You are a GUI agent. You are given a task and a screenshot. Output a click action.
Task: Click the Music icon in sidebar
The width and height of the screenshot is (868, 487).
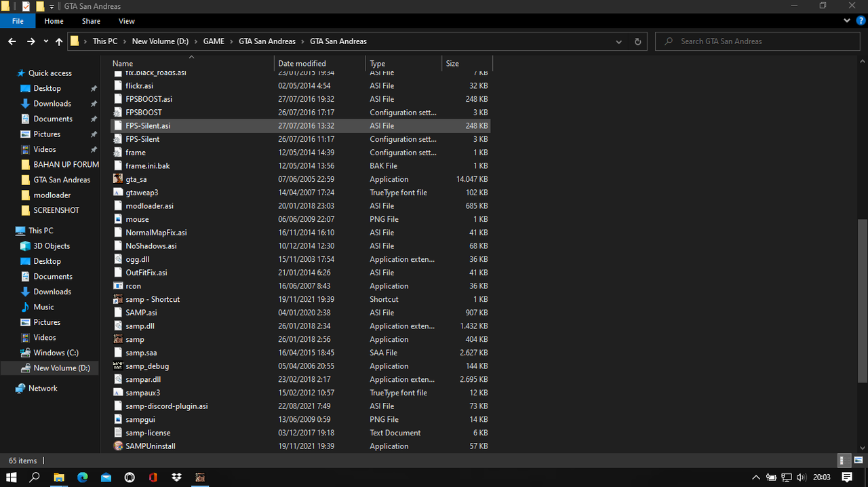pyautogui.click(x=25, y=307)
